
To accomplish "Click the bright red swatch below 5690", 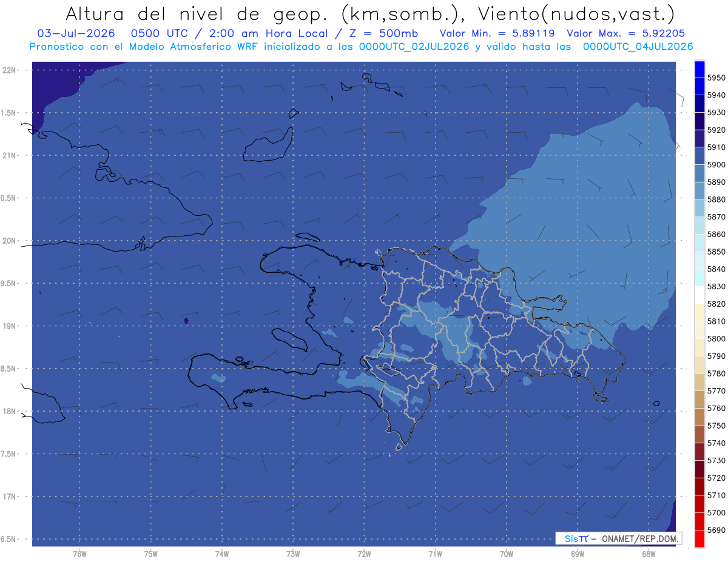I will tap(699, 538).
